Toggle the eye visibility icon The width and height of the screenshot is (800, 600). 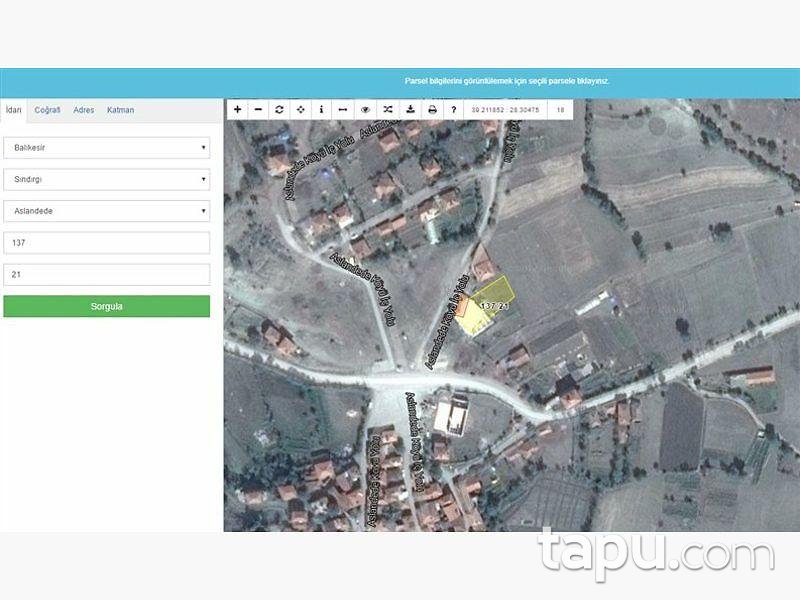(365, 110)
